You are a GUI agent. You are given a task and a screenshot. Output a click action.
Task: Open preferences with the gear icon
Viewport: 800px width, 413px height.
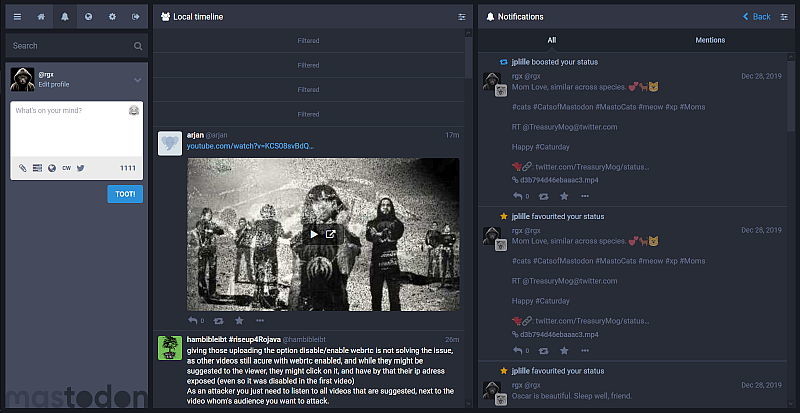(x=113, y=17)
